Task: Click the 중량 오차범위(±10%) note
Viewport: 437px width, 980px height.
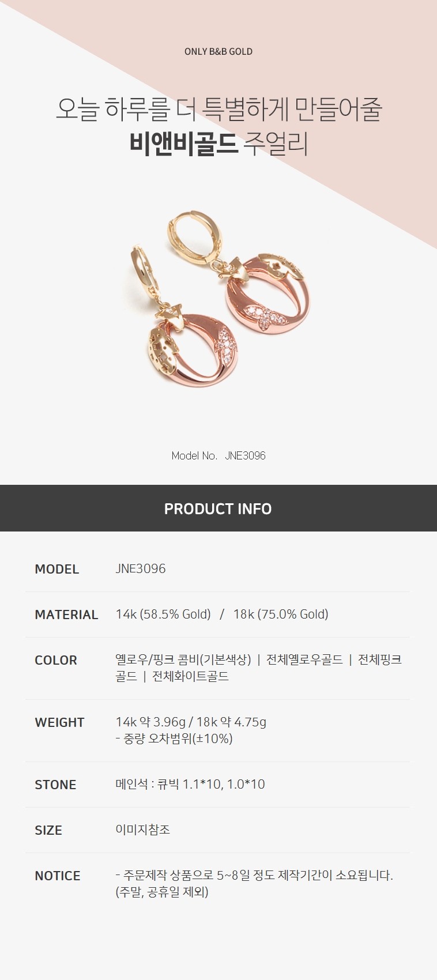Action: click(x=174, y=738)
